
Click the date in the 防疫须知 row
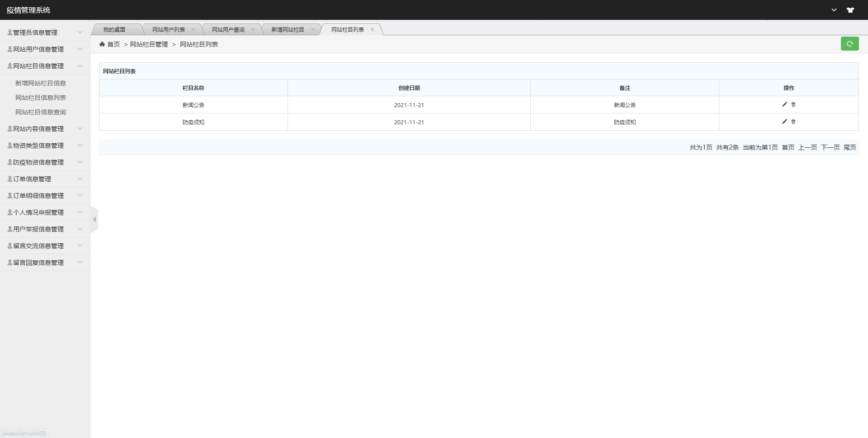pyautogui.click(x=409, y=122)
